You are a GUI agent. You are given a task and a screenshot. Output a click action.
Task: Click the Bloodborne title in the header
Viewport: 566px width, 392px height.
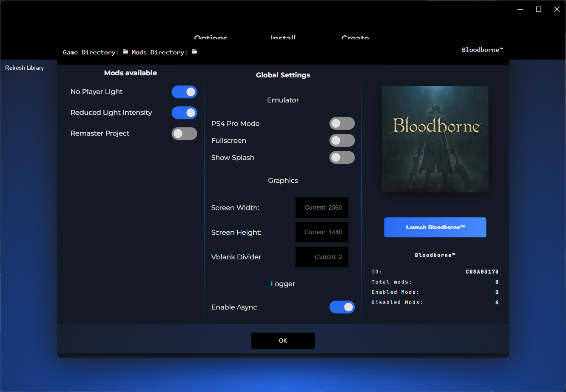482,50
